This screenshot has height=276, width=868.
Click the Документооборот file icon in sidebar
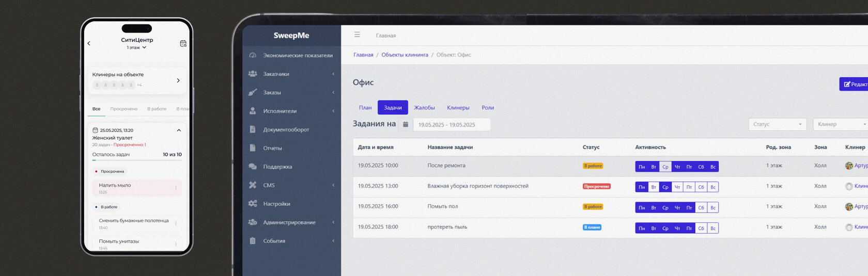[x=253, y=129]
